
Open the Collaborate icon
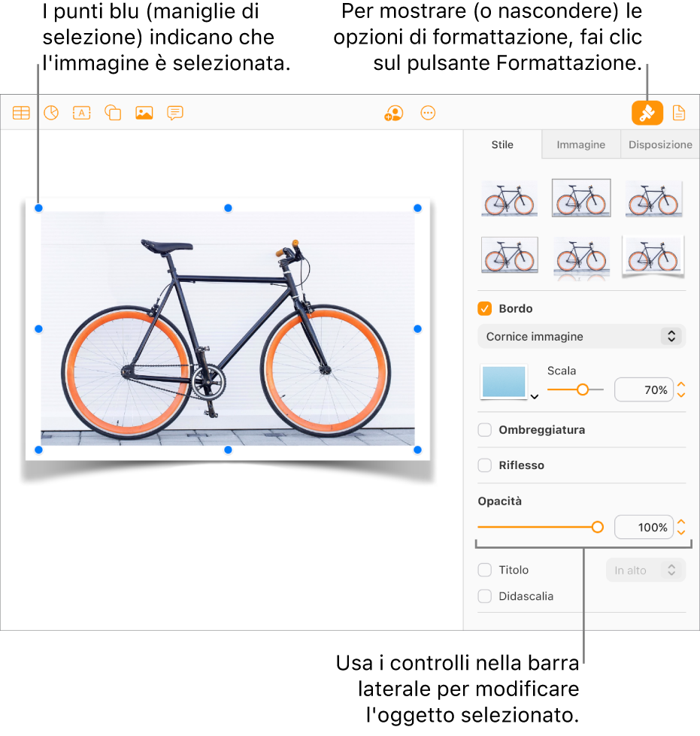[x=393, y=113]
